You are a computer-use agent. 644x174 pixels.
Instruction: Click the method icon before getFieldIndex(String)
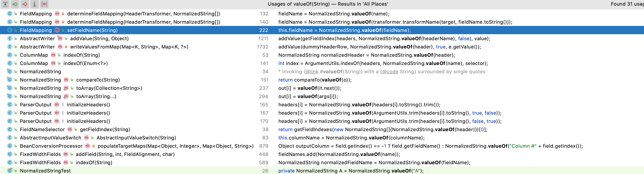70,129
